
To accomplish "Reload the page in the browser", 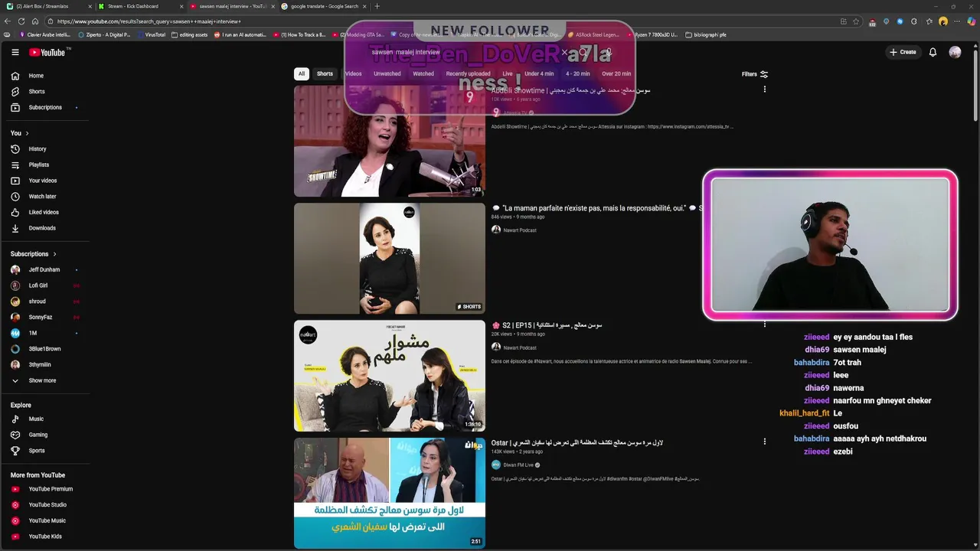I will [21, 21].
